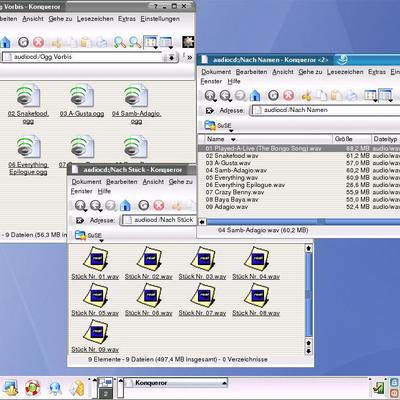Viewport: 400px width, 400px height.
Task: Click the Copy icon in Nach Namen toolbar
Action: (x=322, y=96)
